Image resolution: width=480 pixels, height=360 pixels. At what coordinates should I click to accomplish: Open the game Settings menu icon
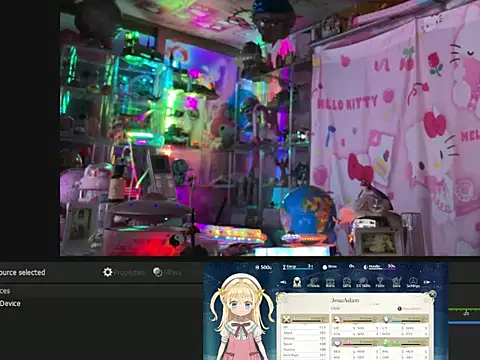[413, 282]
